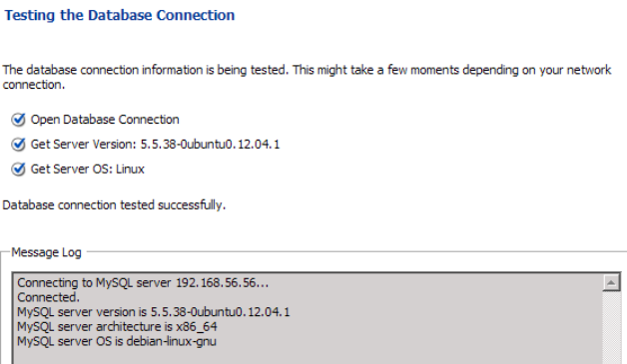Viewport: 627px width, 364px height.
Task: Click the Message Log vertical scrollbar track
Action: tap(611, 328)
